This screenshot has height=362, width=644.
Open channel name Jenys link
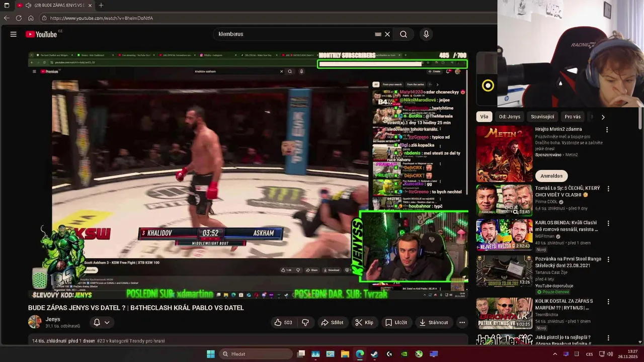[53, 319]
